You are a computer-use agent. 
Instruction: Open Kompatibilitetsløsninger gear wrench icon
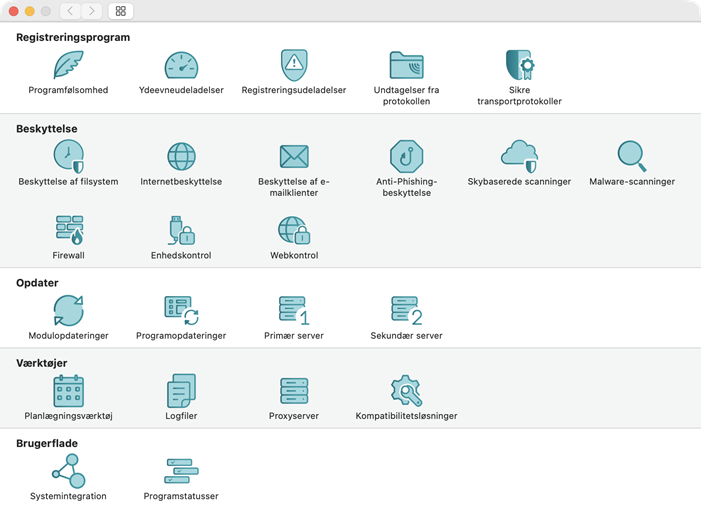tap(406, 391)
